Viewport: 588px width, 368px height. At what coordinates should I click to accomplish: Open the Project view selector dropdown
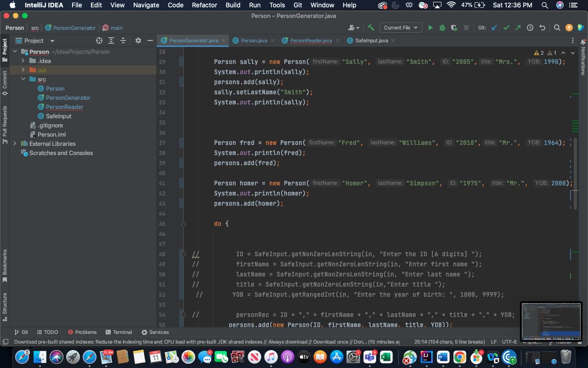[x=35, y=40]
